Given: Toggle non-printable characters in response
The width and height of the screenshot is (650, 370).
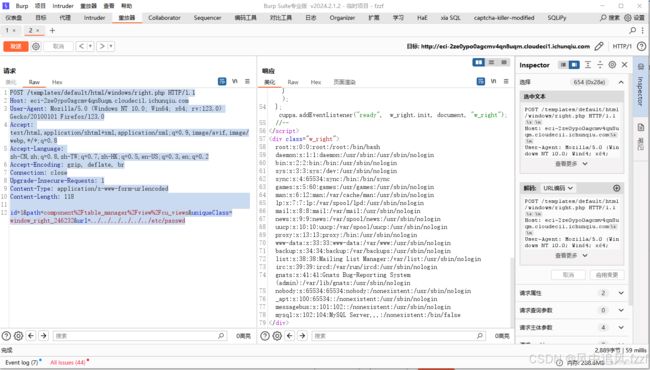Looking at the screenshot, I should point(494,82).
